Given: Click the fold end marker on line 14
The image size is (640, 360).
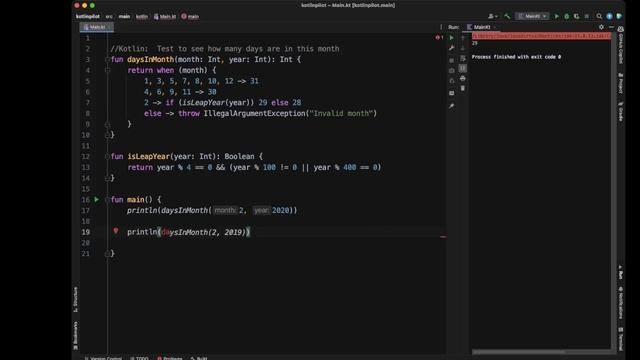Looking at the screenshot, I should point(108,178).
